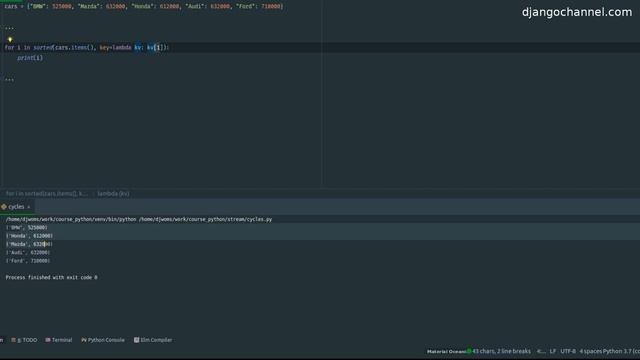This screenshot has height=360, width=640.
Task: Click the ('Mazda', 632000) output line
Action: click(29, 244)
